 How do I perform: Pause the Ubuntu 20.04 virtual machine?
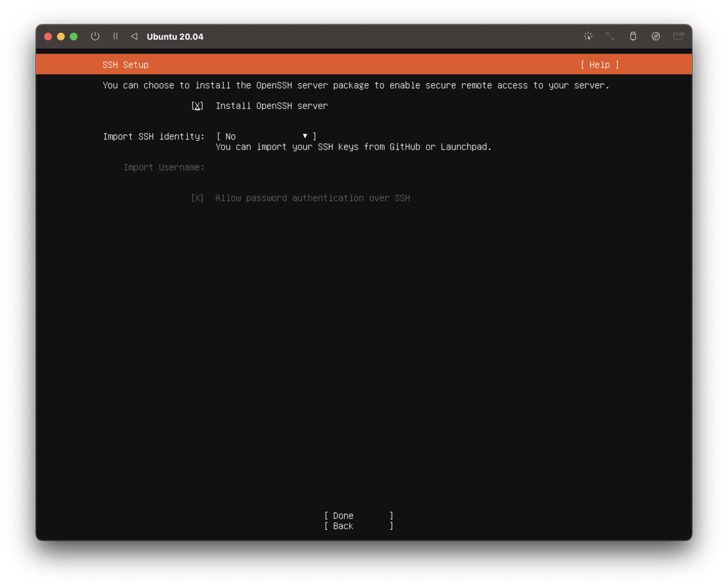tap(115, 36)
